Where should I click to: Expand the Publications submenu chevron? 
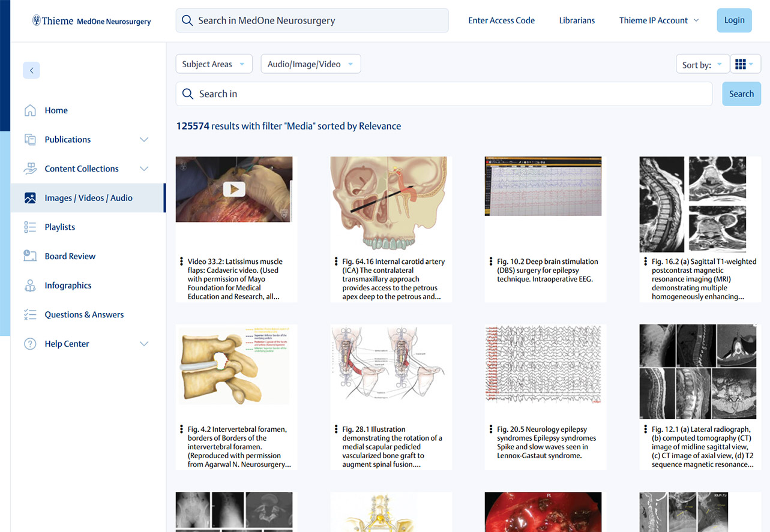(x=144, y=140)
